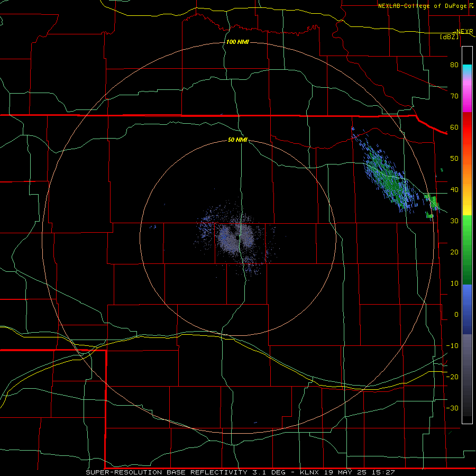Image resolution: width=476 pixels, height=476 pixels.
Task: Click the 80 value on the dBZ scale
Action: point(454,65)
